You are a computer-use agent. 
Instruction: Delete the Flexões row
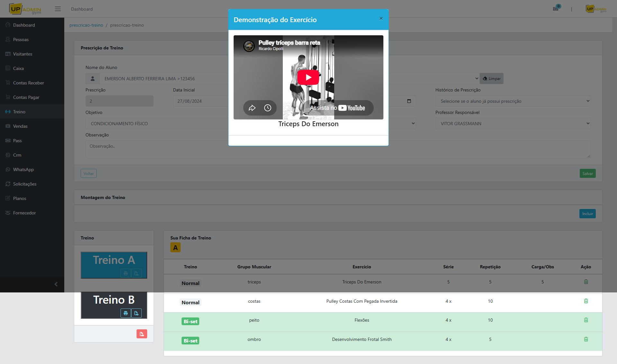(586, 320)
